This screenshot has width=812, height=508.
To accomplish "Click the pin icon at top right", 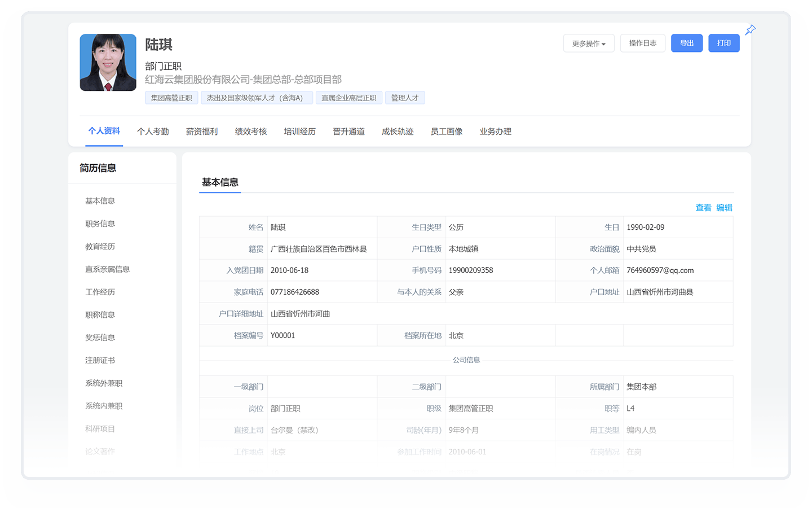I will point(750,30).
